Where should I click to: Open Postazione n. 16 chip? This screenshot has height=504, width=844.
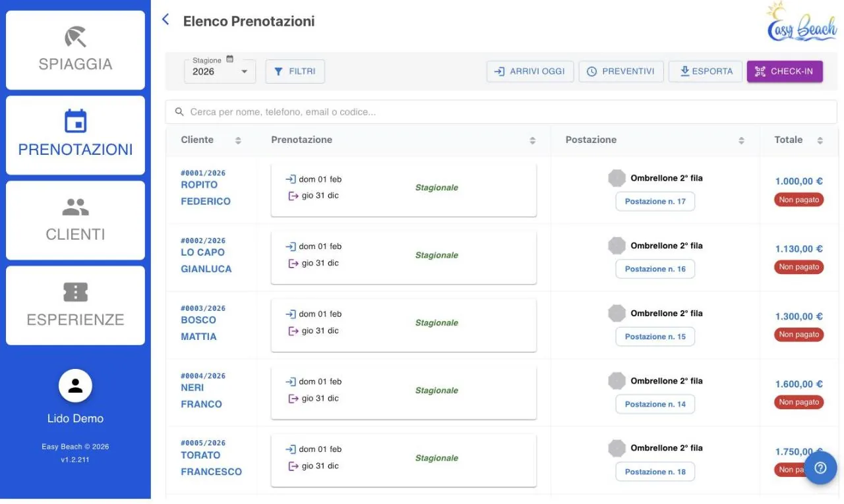pos(655,269)
